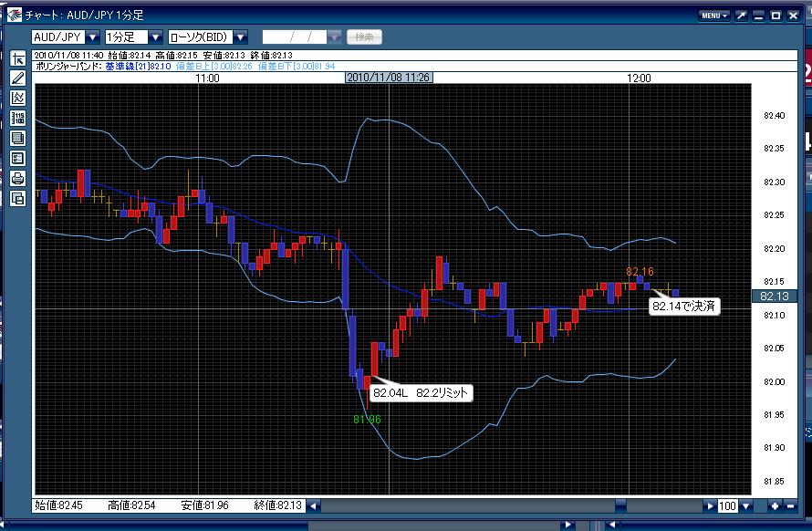Screen dimensions: 812x531
Task: Click the date input field
Action: tap(296, 36)
